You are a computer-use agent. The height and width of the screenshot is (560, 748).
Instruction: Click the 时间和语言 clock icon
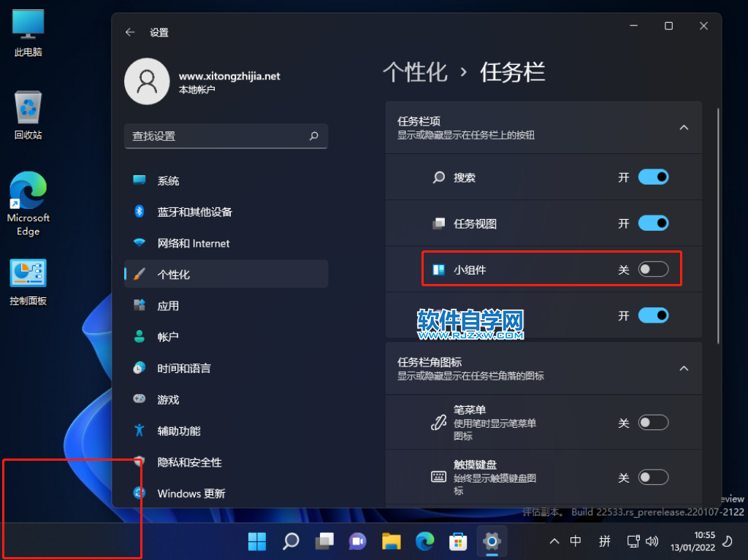tap(140, 368)
